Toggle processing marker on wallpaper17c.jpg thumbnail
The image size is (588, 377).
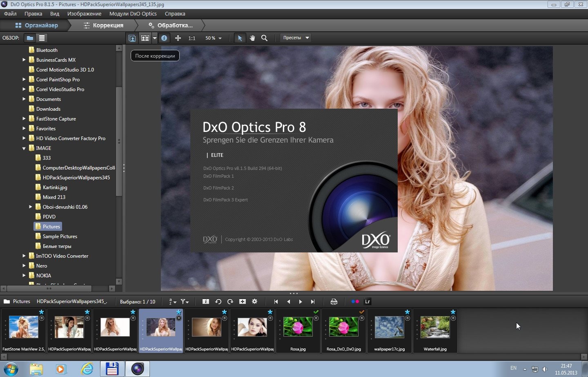click(408, 318)
